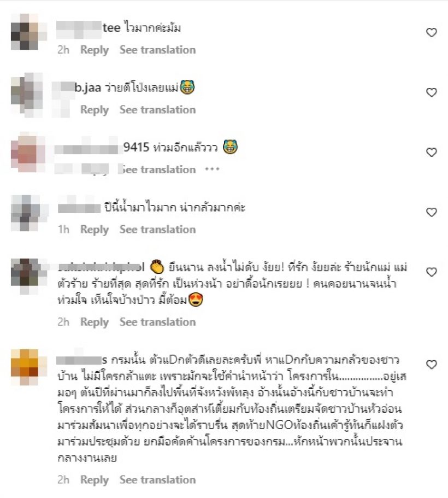This screenshot has height=498, width=448.
Task: Reply to the comment from user ending 'tee'
Action: point(95,50)
